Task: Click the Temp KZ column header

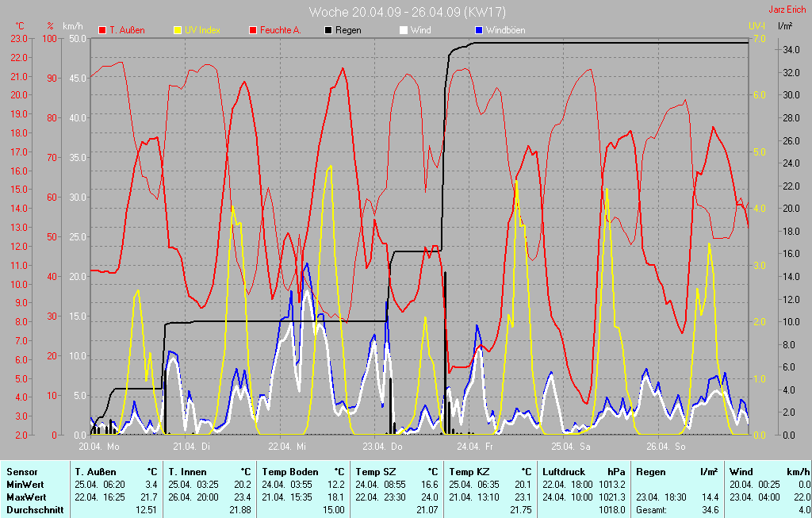Action: pos(469,472)
